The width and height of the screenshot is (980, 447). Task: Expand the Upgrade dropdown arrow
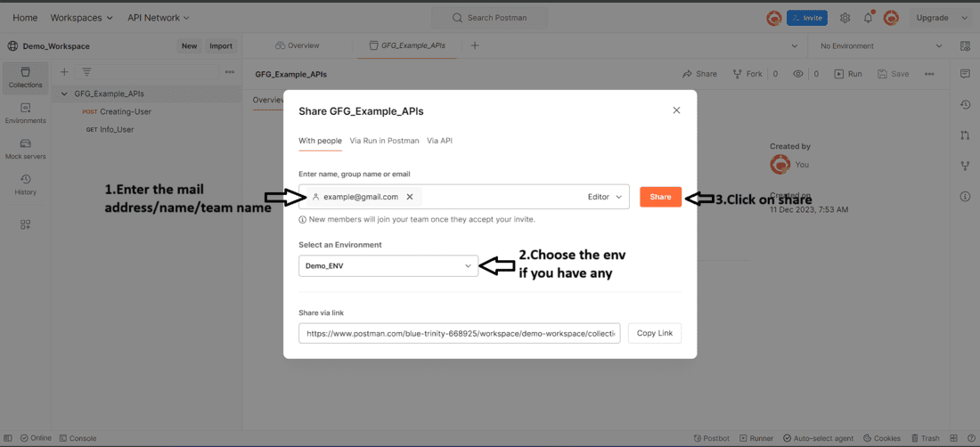964,18
